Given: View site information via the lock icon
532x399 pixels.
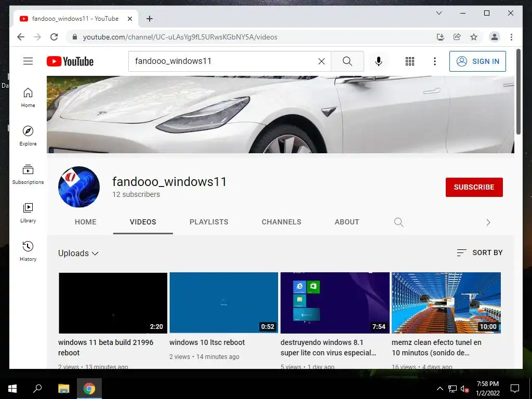Looking at the screenshot, I should (x=75, y=37).
